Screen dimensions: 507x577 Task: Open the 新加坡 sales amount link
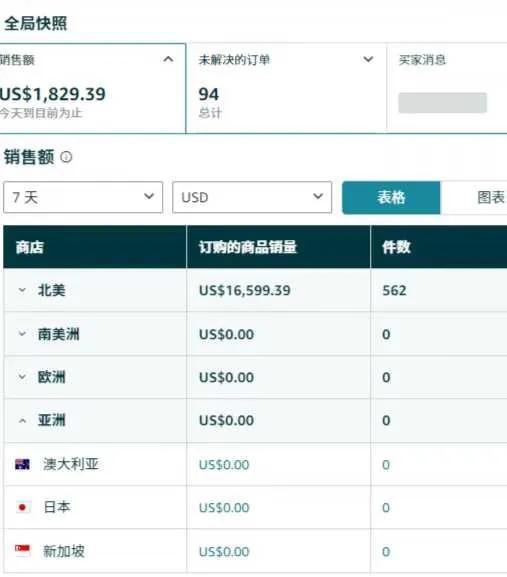click(224, 552)
